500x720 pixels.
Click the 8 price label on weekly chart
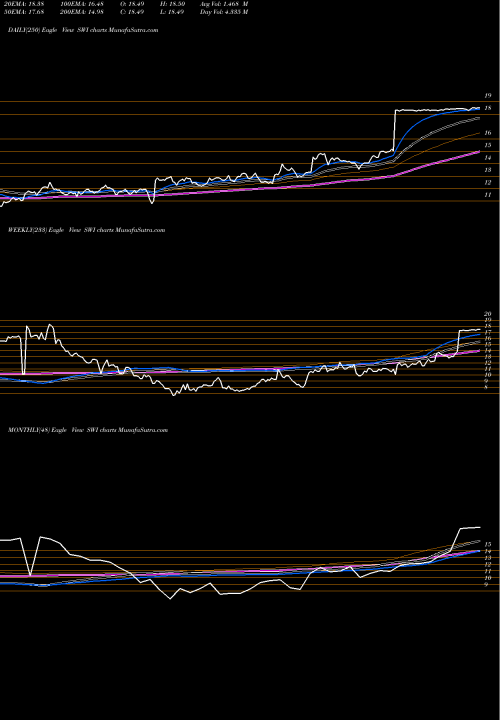487,387
